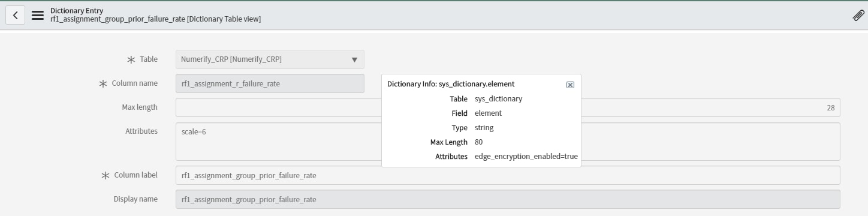Close the Dictionary Info popup
This screenshot has width=868, height=216.
570,85
